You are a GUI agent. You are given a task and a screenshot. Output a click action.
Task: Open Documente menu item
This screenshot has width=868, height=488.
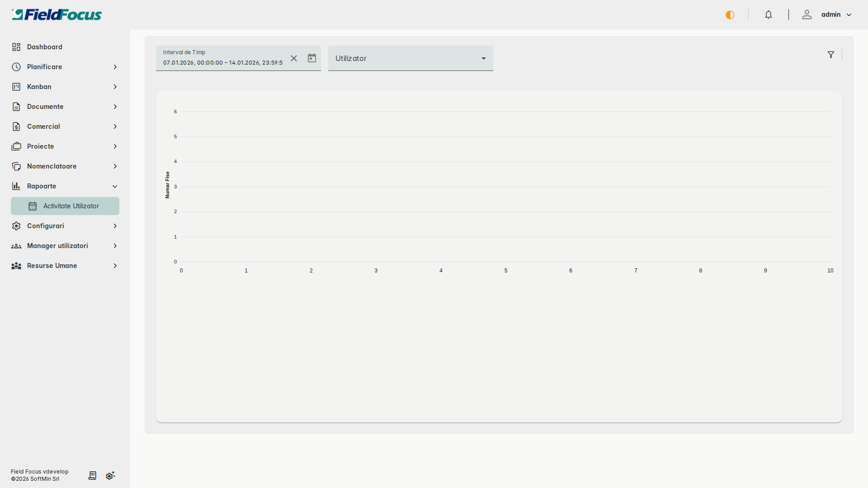pyautogui.click(x=45, y=107)
